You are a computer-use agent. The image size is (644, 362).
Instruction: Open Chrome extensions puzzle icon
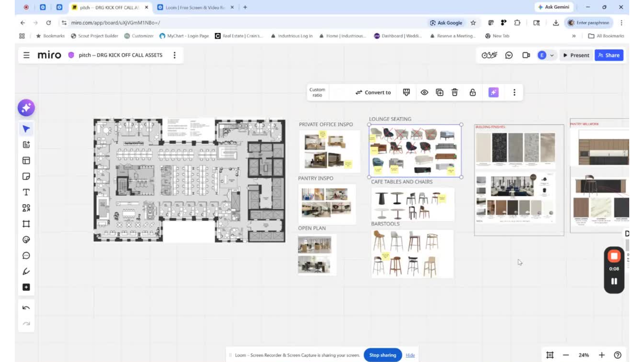click(517, 23)
